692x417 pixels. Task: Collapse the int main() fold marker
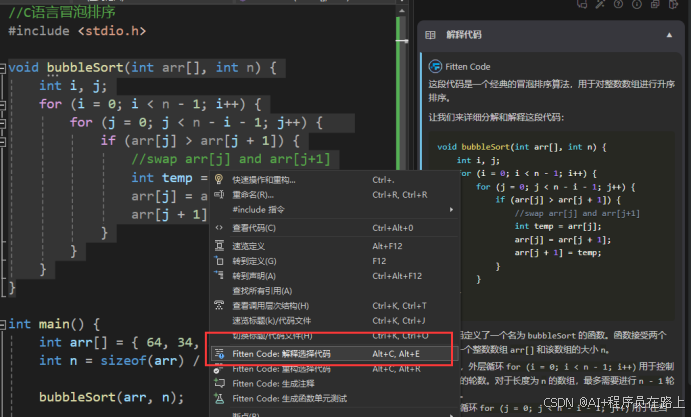[x=3, y=325]
